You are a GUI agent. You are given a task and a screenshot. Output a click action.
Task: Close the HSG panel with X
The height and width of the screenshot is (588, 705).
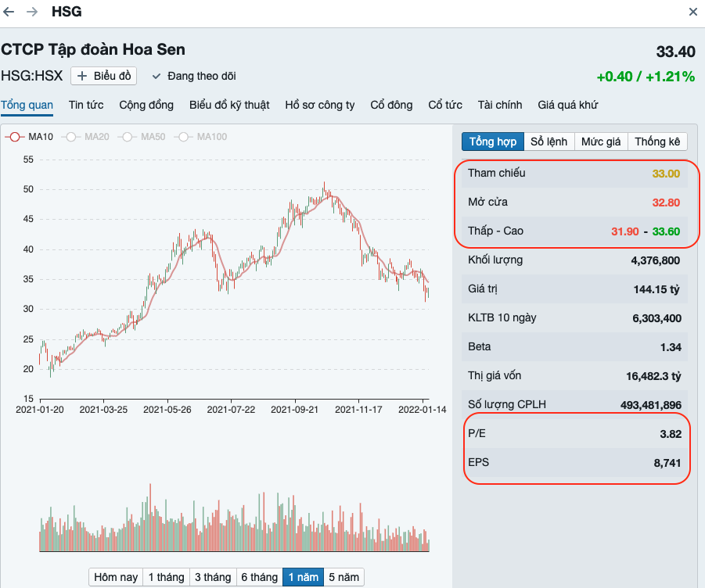(692, 12)
